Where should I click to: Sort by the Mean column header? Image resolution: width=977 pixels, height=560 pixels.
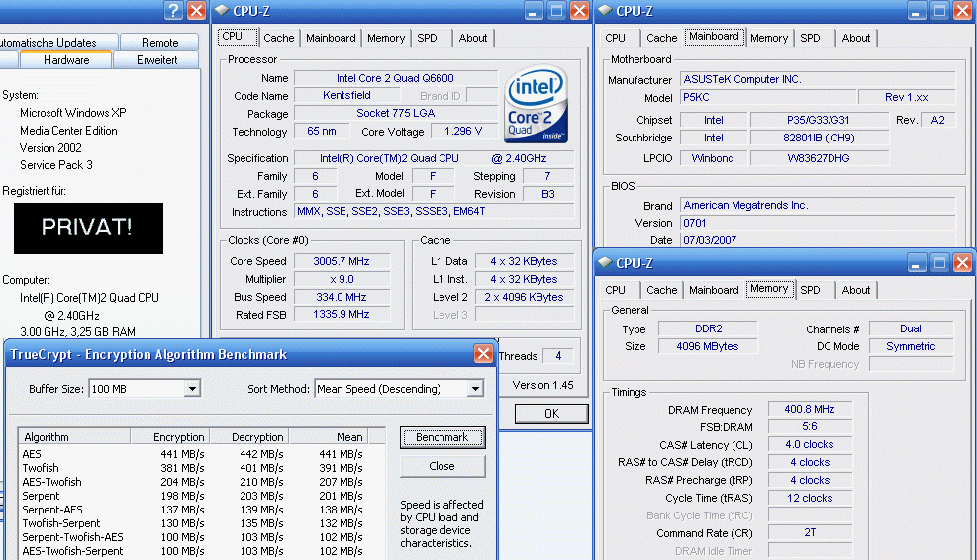tap(329, 436)
